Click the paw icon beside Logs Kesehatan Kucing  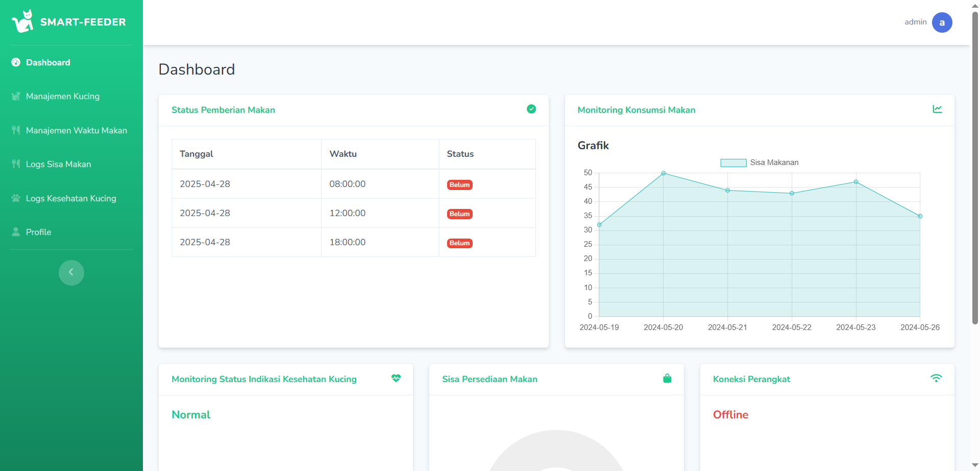coord(15,198)
